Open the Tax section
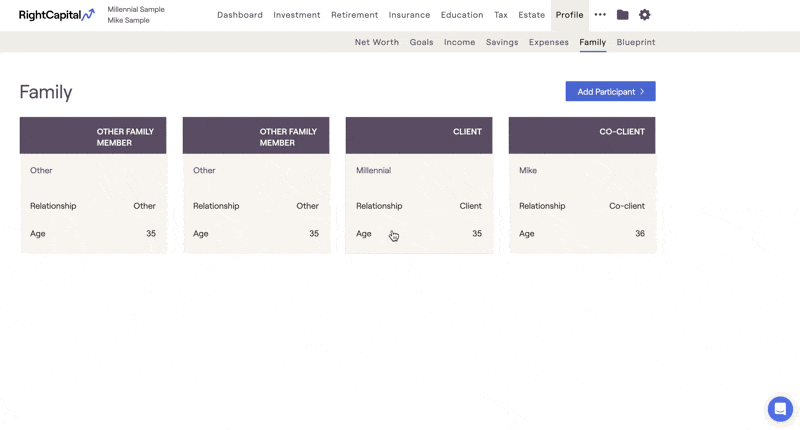The height and width of the screenshot is (430, 800). pyautogui.click(x=501, y=15)
